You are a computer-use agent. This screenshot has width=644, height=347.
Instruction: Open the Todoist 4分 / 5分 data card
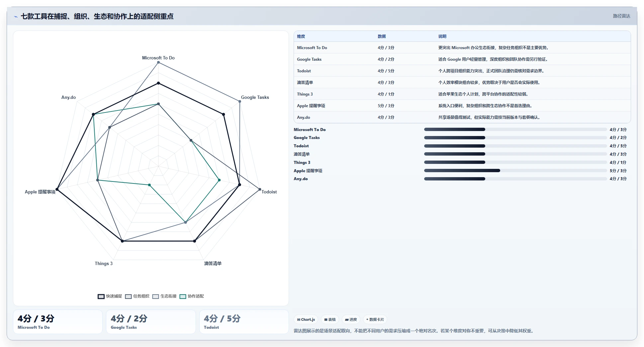[x=244, y=322]
